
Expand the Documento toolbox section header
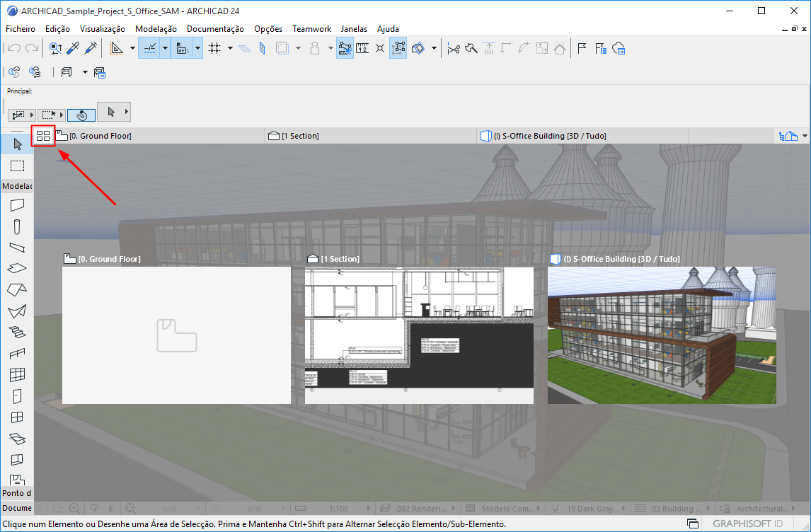point(17,508)
